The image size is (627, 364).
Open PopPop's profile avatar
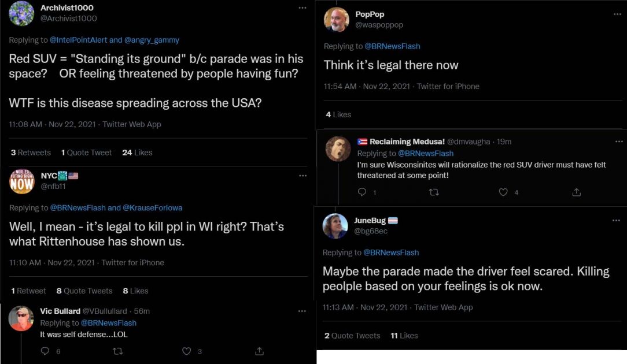tap(336, 20)
